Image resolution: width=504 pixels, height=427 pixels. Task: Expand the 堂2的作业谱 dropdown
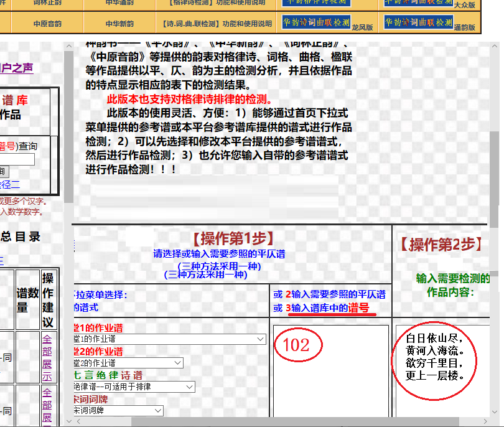(128, 363)
